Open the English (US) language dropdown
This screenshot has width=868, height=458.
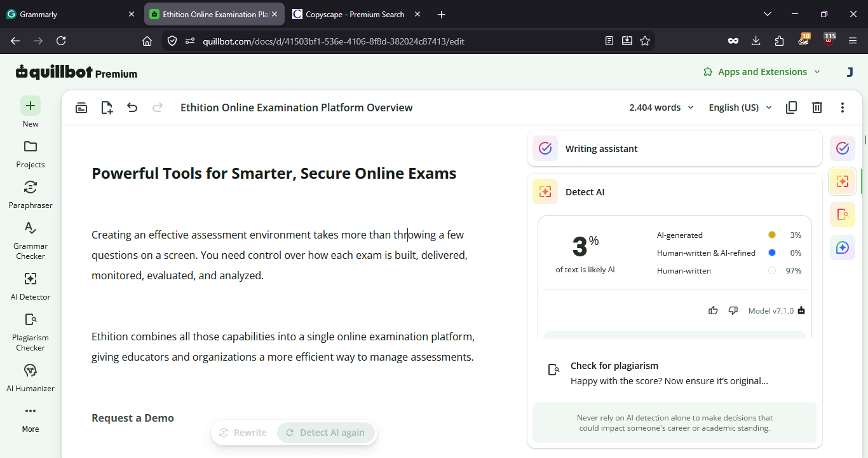pyautogui.click(x=740, y=108)
